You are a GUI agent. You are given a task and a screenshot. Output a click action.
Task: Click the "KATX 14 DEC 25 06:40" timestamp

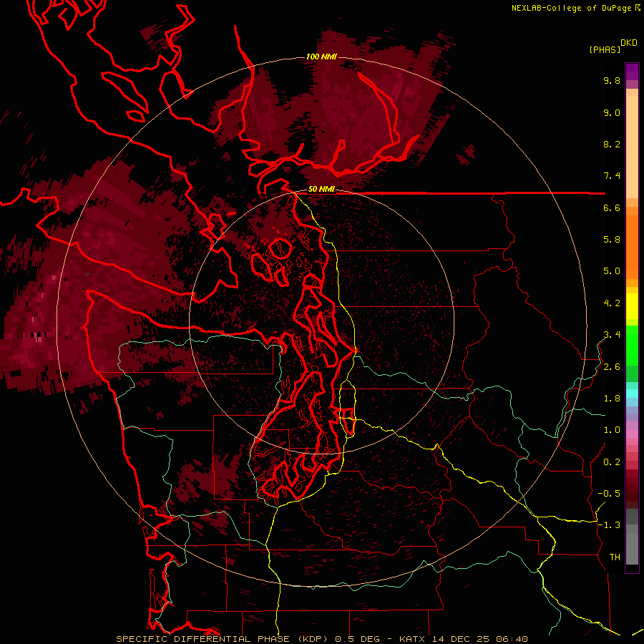[x=463, y=639]
